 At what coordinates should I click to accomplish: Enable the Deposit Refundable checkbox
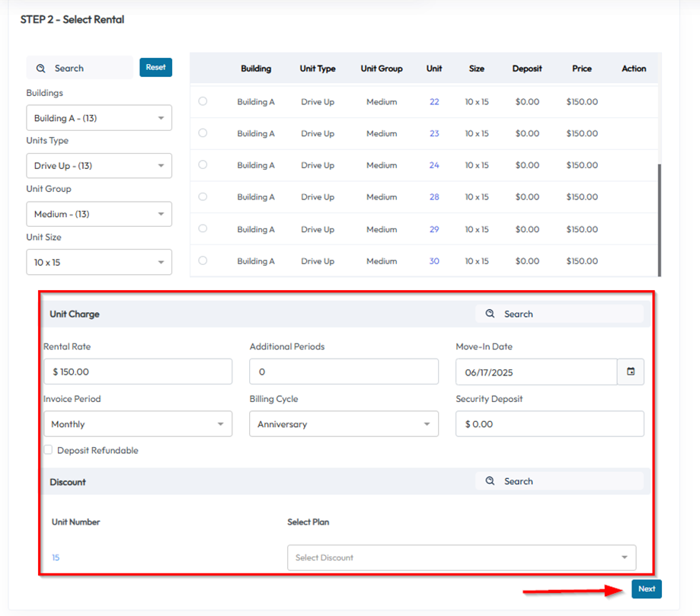coord(48,450)
